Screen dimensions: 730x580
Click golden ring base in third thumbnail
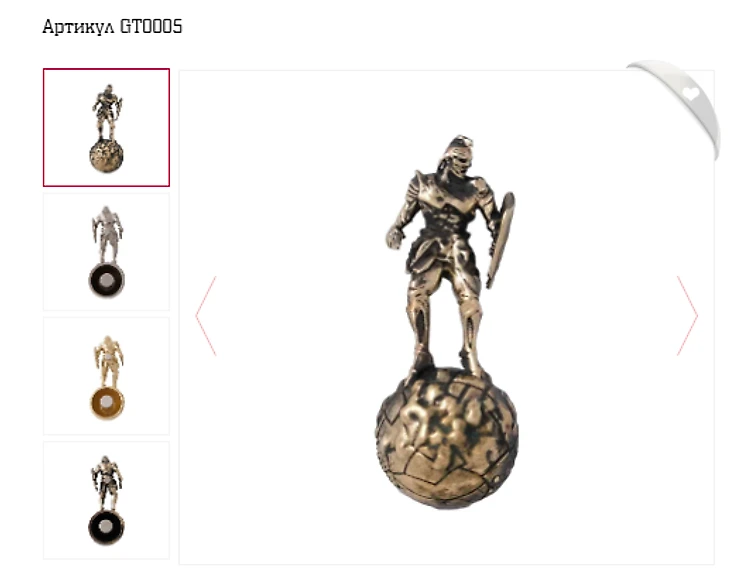pyautogui.click(x=107, y=403)
